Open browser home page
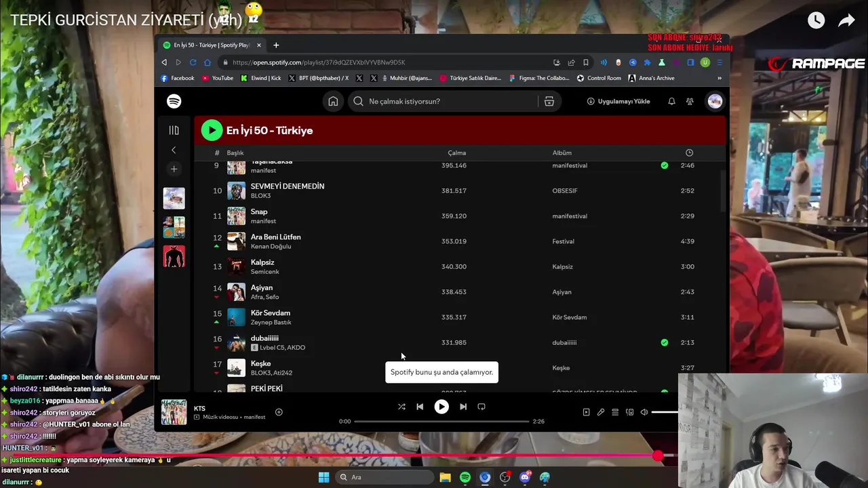The height and width of the screenshot is (488, 868). (208, 62)
